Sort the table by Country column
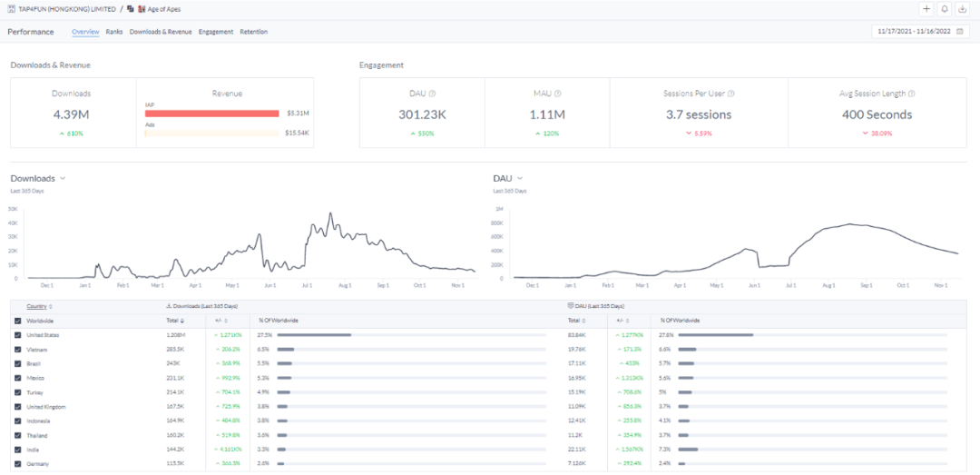The image size is (980, 475). (39, 307)
